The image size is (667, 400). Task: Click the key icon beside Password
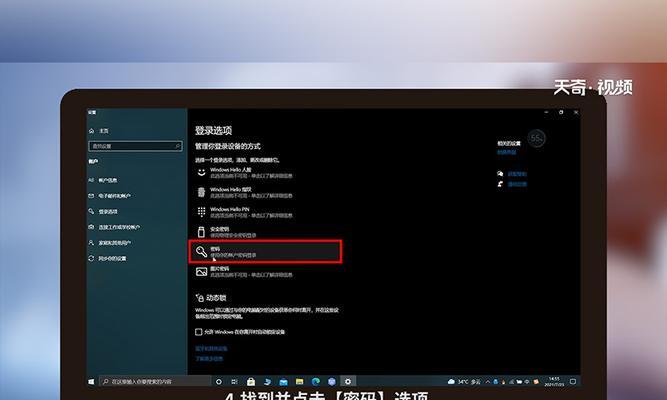pyautogui.click(x=201, y=251)
